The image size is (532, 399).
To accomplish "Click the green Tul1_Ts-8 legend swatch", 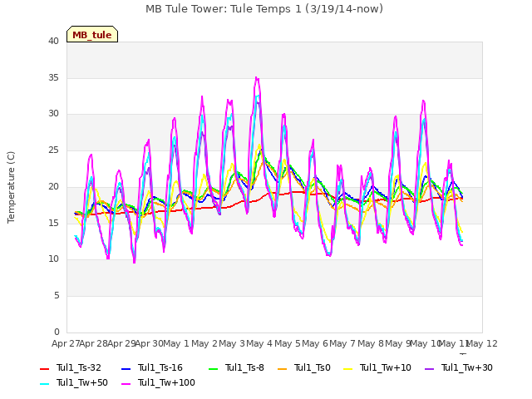I will coord(213,368).
